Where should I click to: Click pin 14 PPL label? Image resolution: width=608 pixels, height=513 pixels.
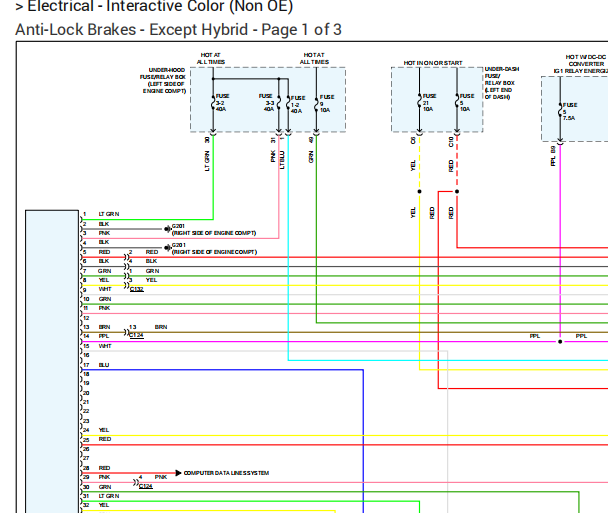tap(104, 336)
